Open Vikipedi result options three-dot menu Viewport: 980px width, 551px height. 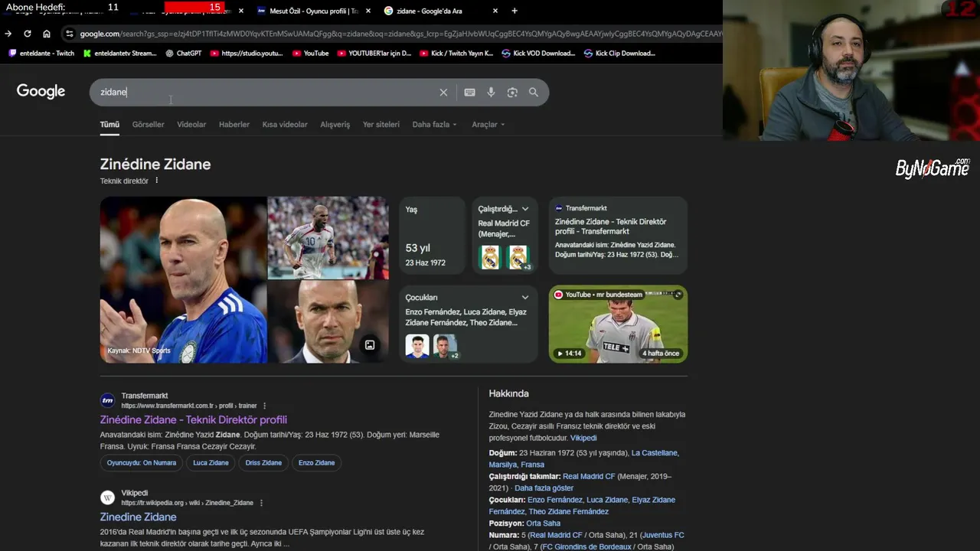pos(261,503)
